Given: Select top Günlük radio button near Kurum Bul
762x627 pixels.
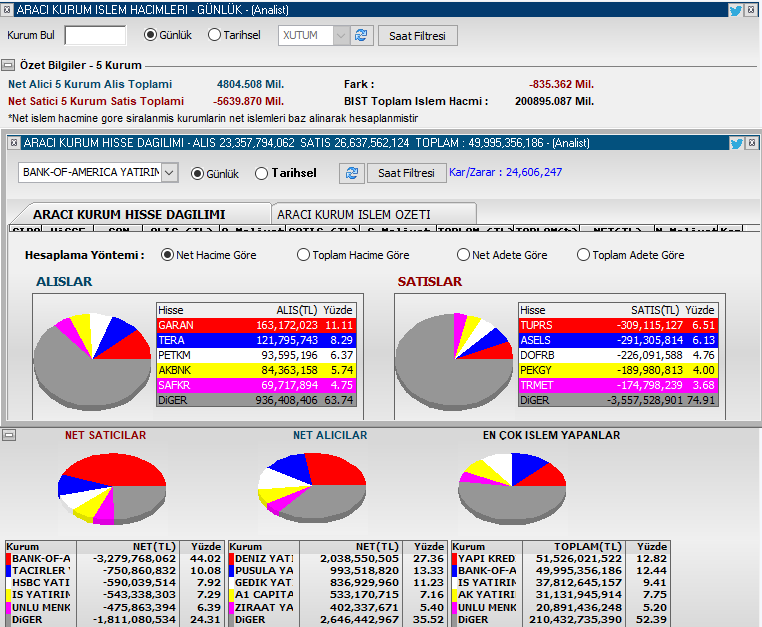Looking at the screenshot, I should pyautogui.click(x=151, y=35).
